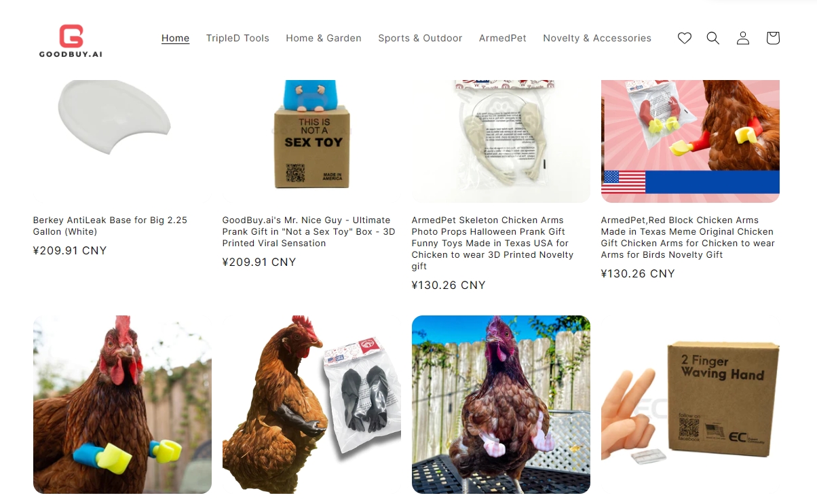Open Red Block Chicken Arms link
817x504 pixels.
point(687,237)
